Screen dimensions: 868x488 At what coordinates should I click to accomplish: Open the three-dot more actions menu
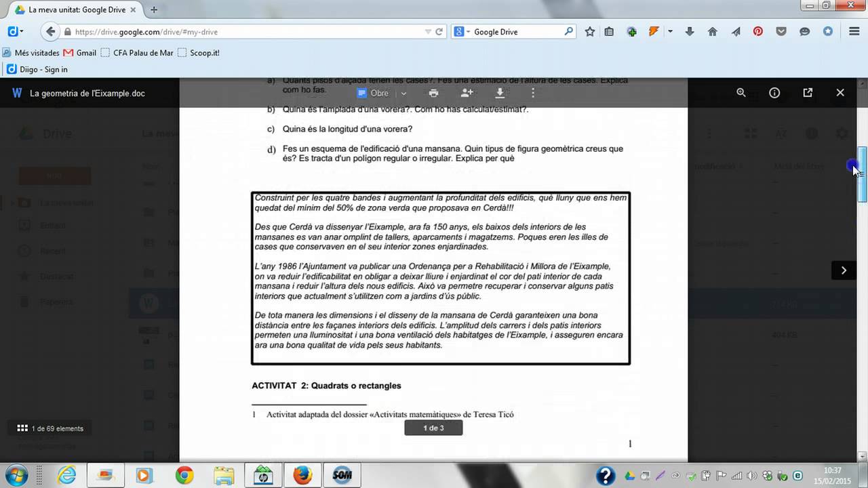pos(533,93)
